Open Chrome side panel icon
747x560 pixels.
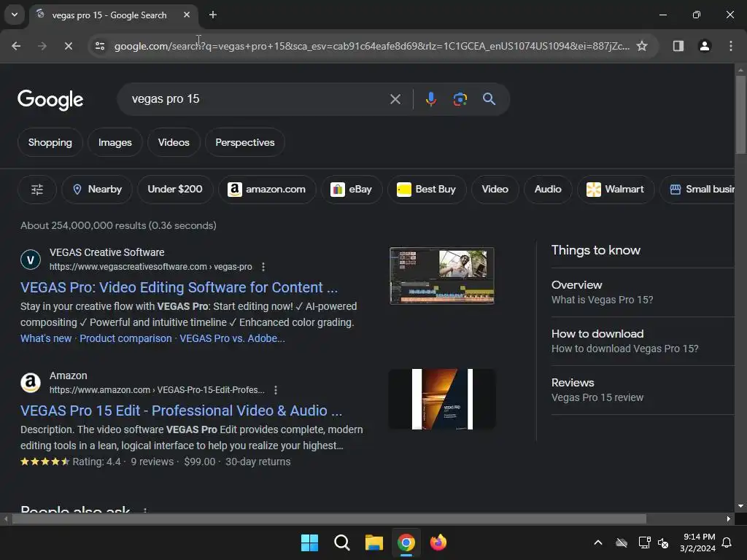pos(678,46)
